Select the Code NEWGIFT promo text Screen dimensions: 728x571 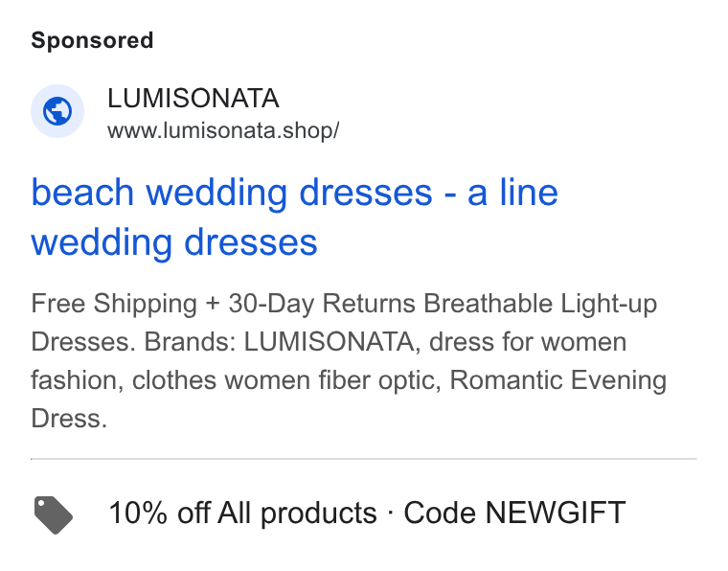514,513
